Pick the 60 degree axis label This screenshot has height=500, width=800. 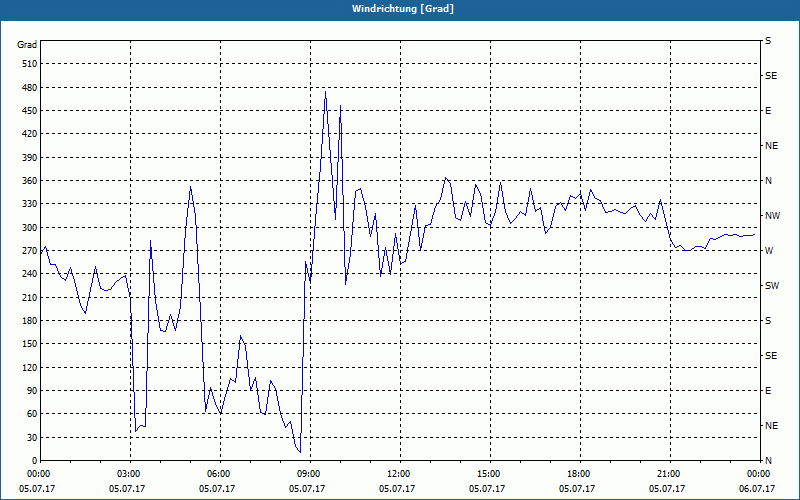[32, 414]
